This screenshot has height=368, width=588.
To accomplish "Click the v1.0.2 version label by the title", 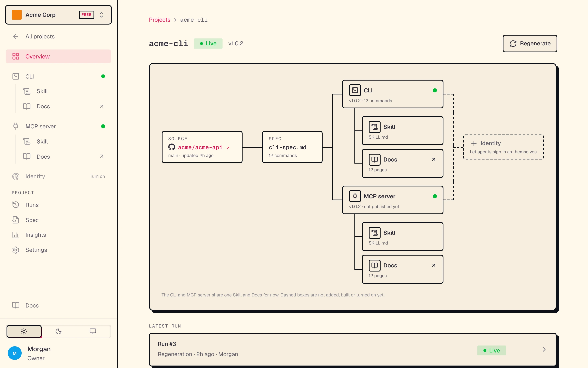I will click(x=236, y=44).
